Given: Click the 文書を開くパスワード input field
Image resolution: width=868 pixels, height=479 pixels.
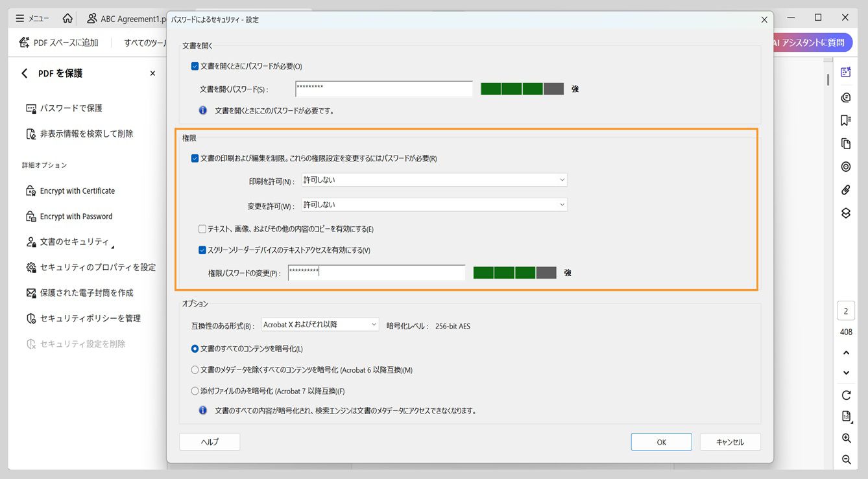Looking at the screenshot, I should coord(383,89).
